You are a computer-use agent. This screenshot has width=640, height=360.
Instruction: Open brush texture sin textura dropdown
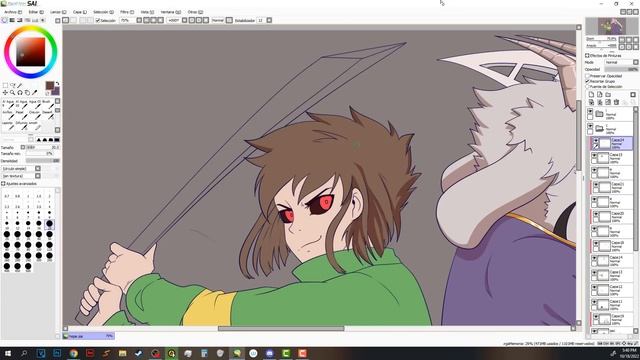pyautogui.click(x=38, y=176)
